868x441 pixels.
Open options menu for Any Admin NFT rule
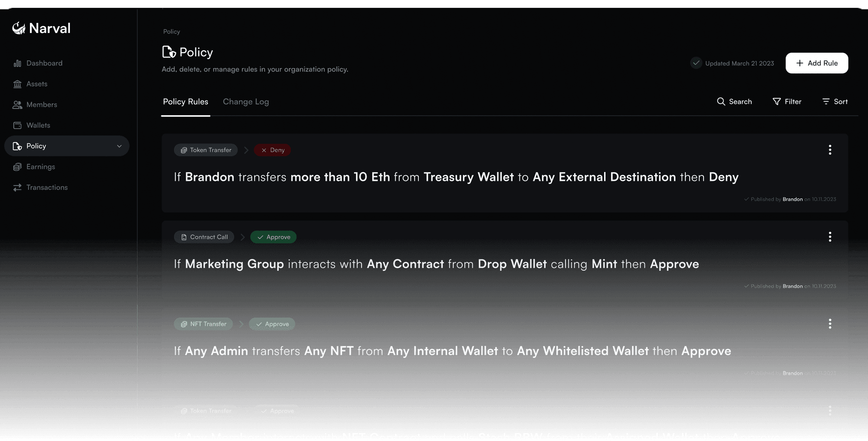(830, 324)
